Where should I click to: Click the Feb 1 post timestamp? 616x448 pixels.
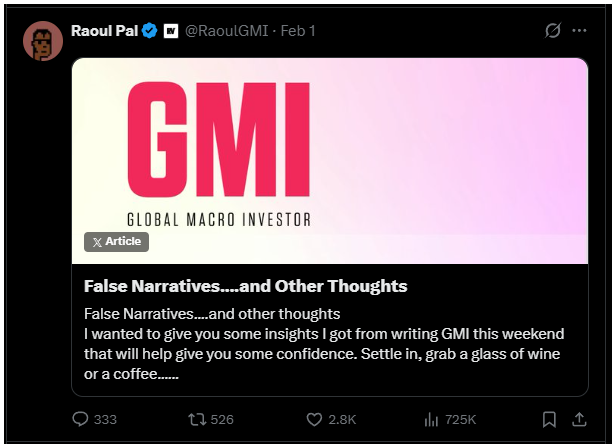(298, 31)
